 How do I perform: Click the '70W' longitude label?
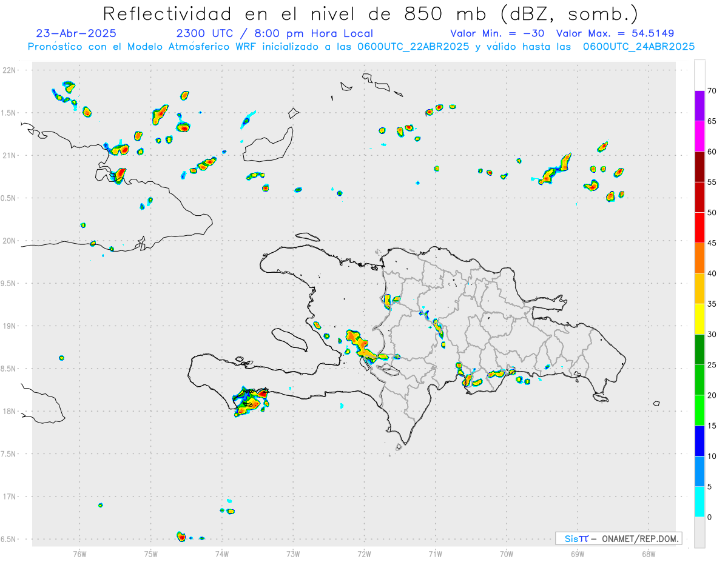(507, 554)
